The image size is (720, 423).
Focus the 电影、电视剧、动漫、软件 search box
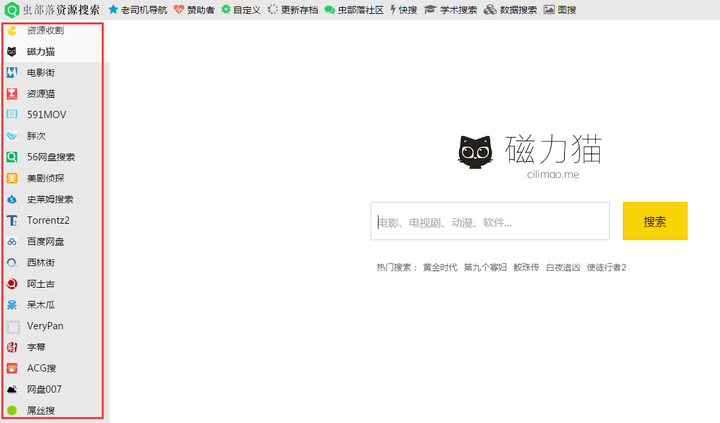point(490,221)
